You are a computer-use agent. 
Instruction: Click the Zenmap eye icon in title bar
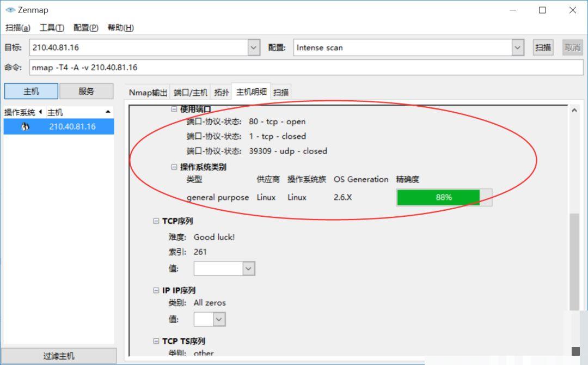[x=10, y=10]
